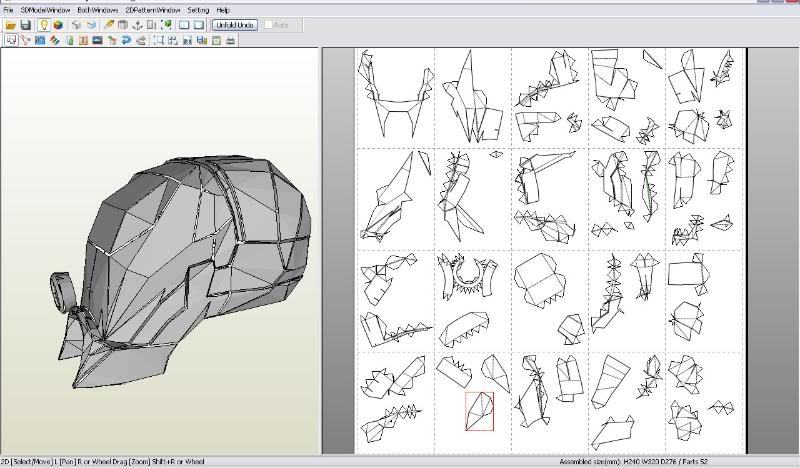This screenshot has width=800, height=468.
Task: Select the toothed half-oval jaw part
Action: pos(464,330)
